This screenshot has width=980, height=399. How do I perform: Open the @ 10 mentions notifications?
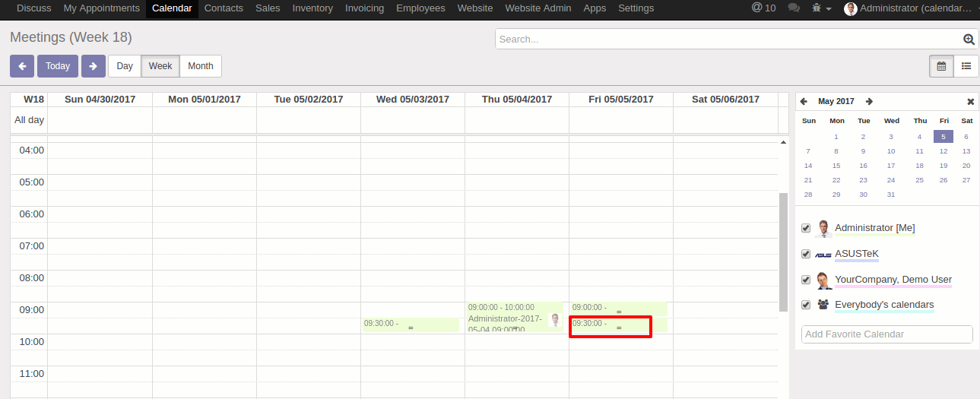click(x=763, y=8)
